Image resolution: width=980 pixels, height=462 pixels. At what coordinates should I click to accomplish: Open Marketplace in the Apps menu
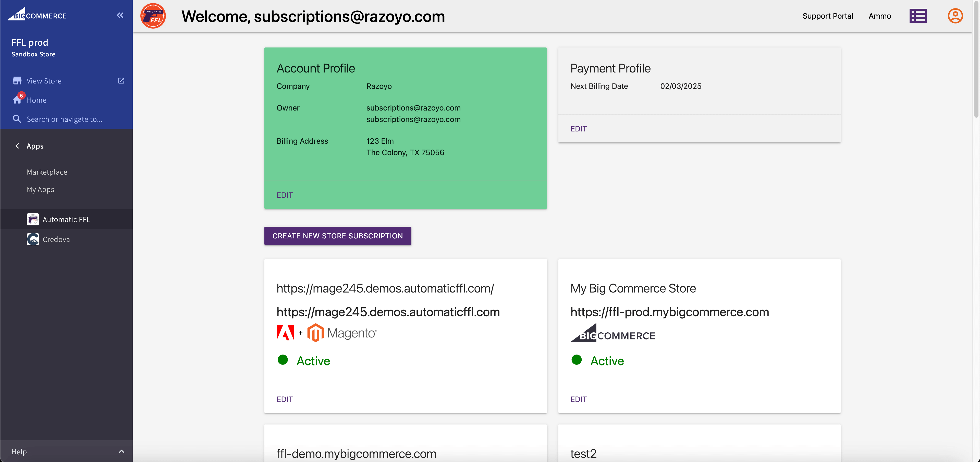pyautogui.click(x=47, y=172)
